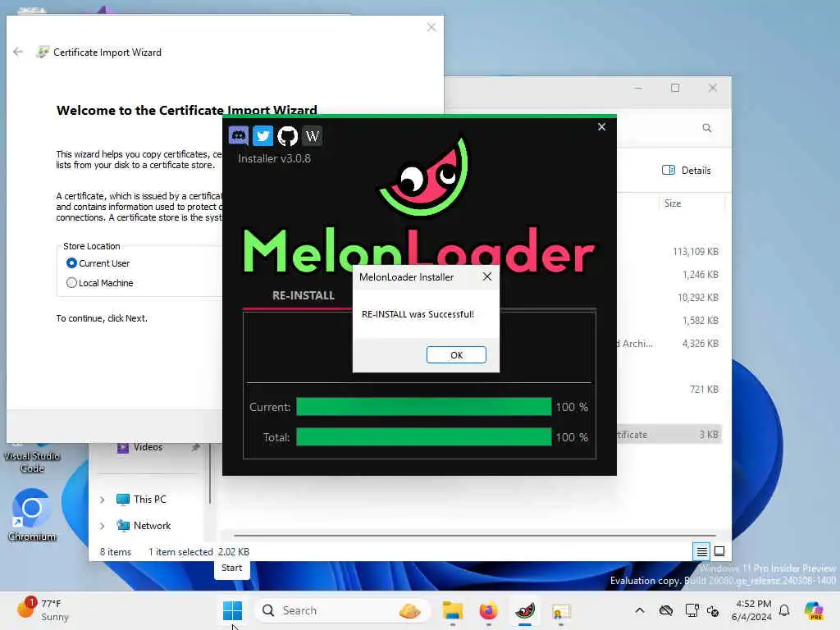Screen dimensions: 840x630
Task: Click OK in the MelonLoader Installer dialog
Action: pyautogui.click(x=456, y=354)
